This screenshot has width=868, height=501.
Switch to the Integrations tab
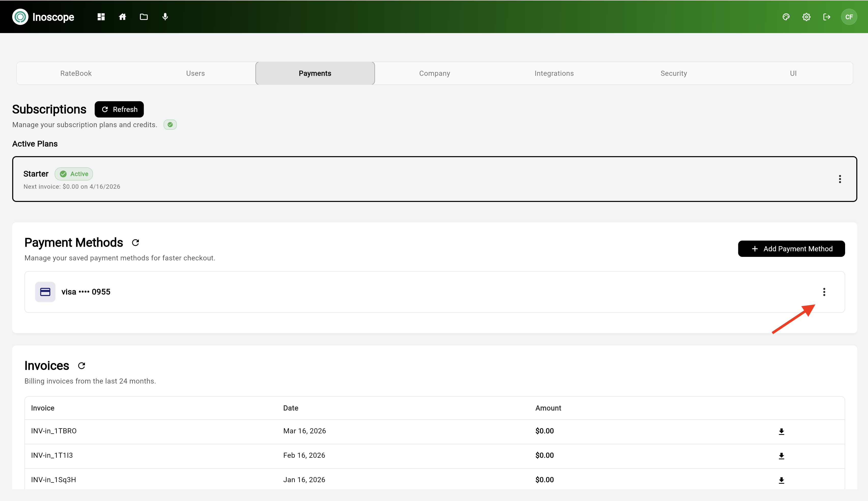pos(554,73)
